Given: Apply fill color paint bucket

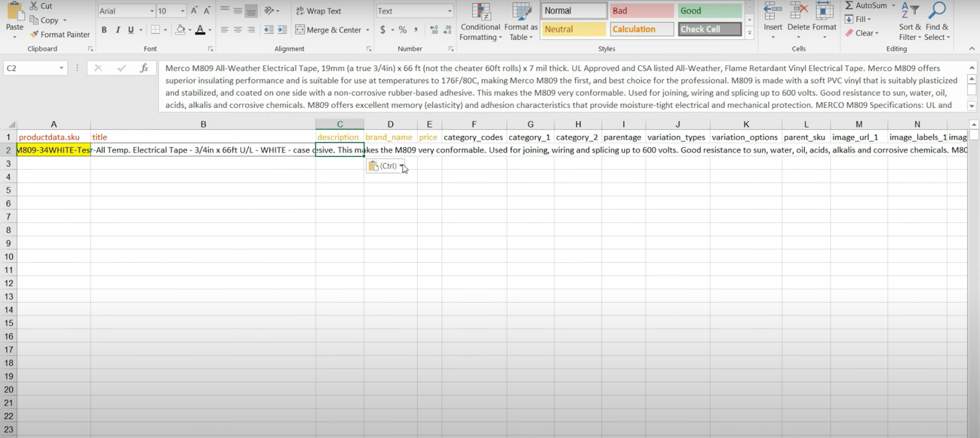Looking at the screenshot, I should 180,29.
